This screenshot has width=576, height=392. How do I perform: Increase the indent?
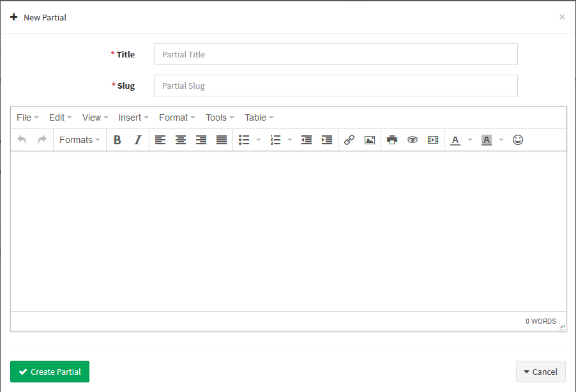coord(327,140)
